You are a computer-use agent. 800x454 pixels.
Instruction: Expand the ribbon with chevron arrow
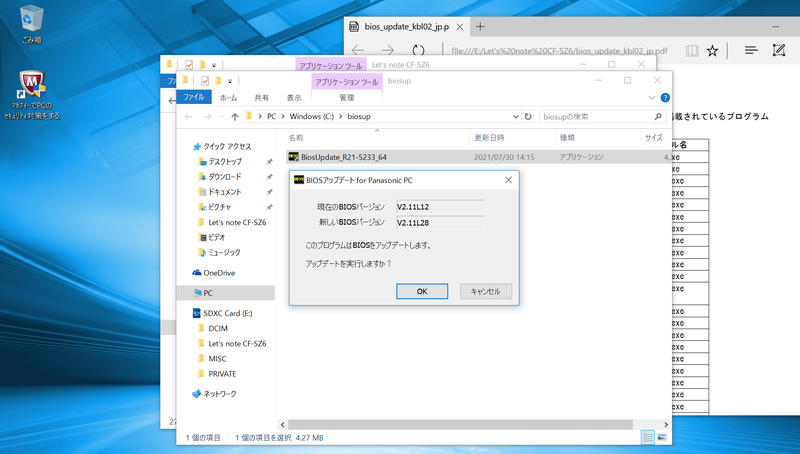tap(652, 97)
